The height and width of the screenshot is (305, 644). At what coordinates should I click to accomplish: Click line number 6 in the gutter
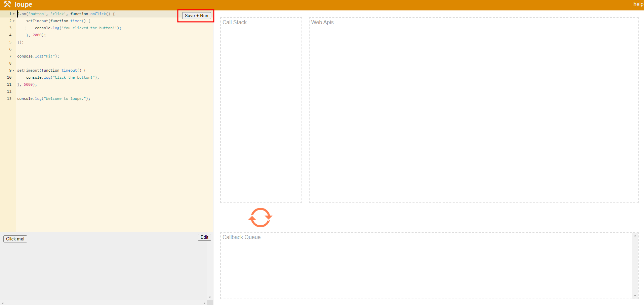[10, 49]
